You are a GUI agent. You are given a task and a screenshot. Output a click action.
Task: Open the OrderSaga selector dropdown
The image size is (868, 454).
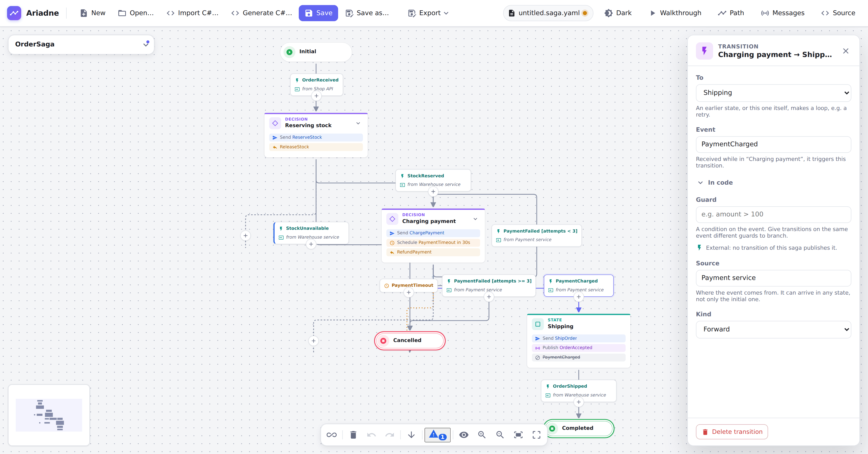point(81,44)
